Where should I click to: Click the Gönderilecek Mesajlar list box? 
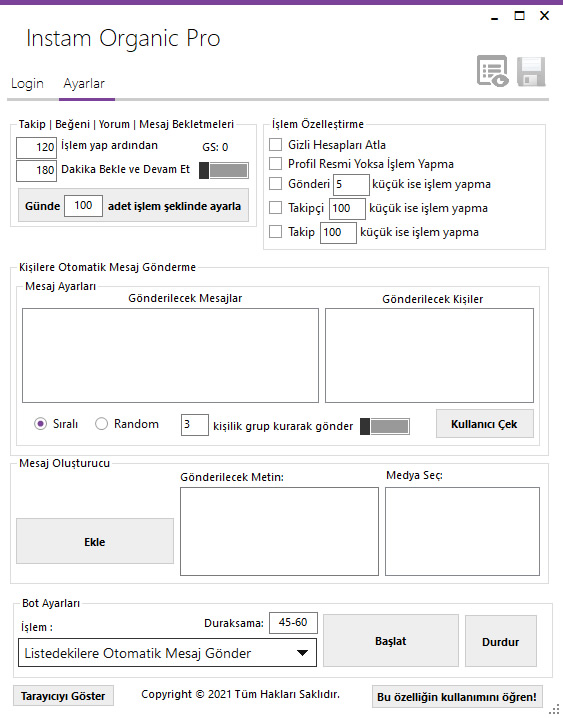pyautogui.click(x=170, y=355)
